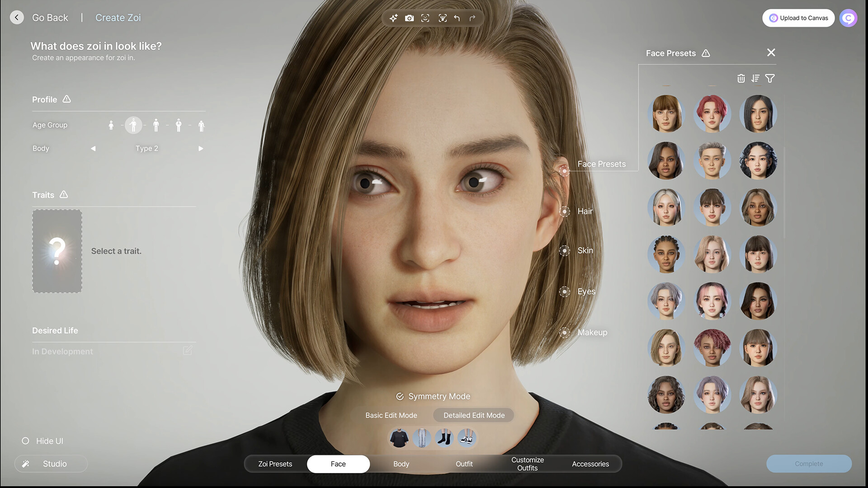Screen dimensions: 868x488
Task: Click the camera capture icon
Action: point(410,17)
